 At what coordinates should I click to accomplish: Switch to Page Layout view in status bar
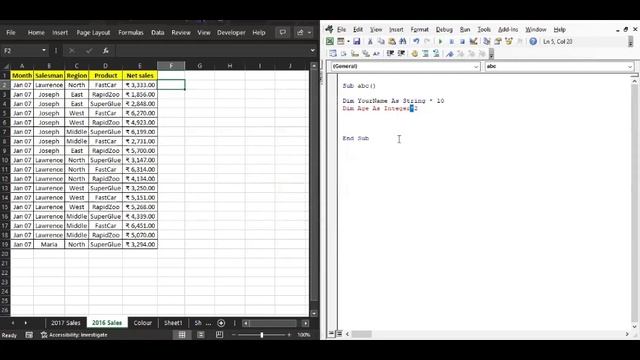[201, 335]
